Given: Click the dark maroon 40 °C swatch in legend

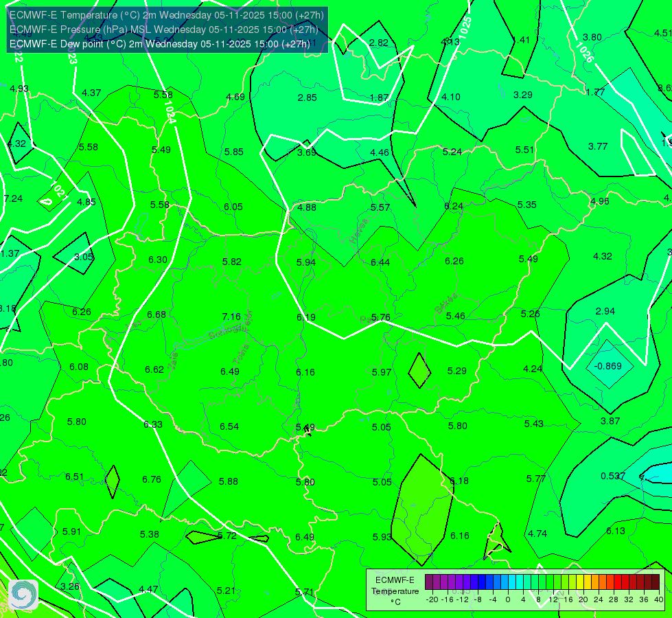Looking at the screenshot, I should pyautogui.click(x=656, y=582).
